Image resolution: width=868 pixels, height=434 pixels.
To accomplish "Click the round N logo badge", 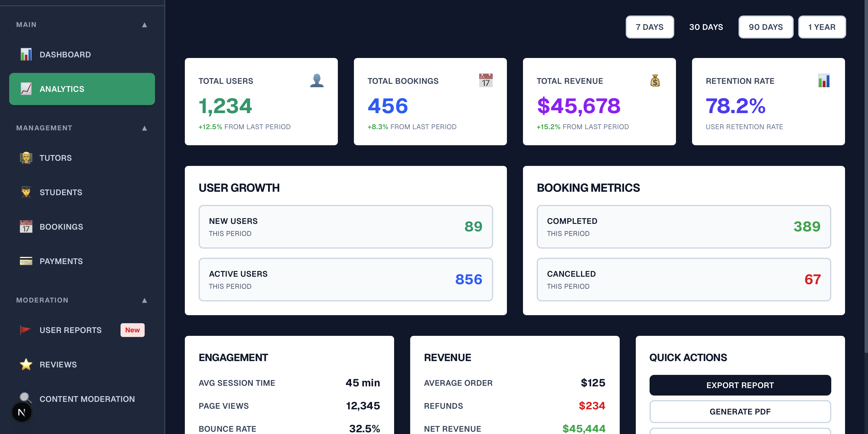I will 22,412.
